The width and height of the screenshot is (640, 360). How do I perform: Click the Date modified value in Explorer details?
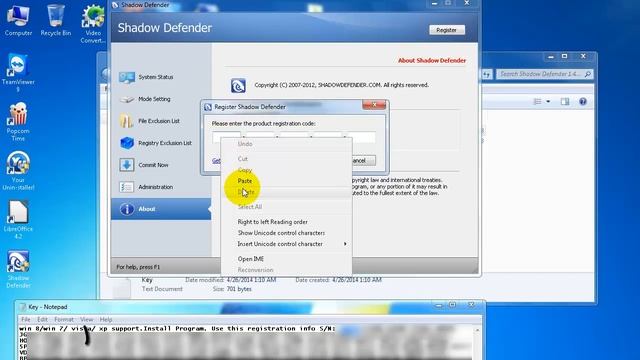251,280
